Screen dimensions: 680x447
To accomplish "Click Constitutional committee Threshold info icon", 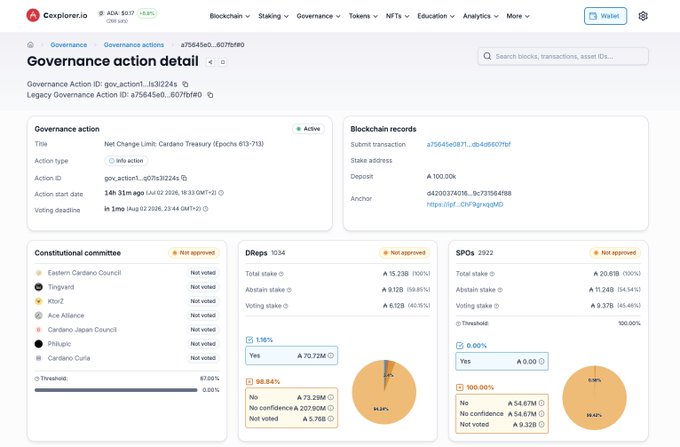I will (37, 378).
